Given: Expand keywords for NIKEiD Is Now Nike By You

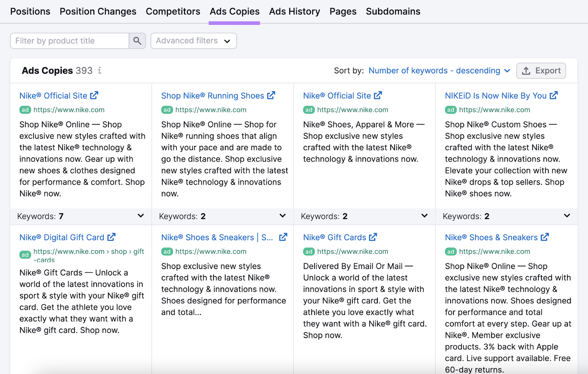Looking at the screenshot, I should pyautogui.click(x=566, y=216).
